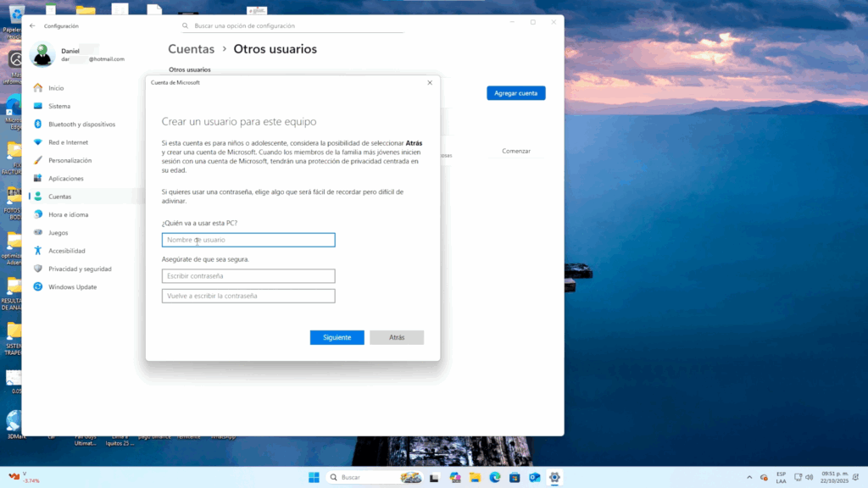
Task: Close the Cuenta de Microsoft dialog
Action: click(x=430, y=82)
